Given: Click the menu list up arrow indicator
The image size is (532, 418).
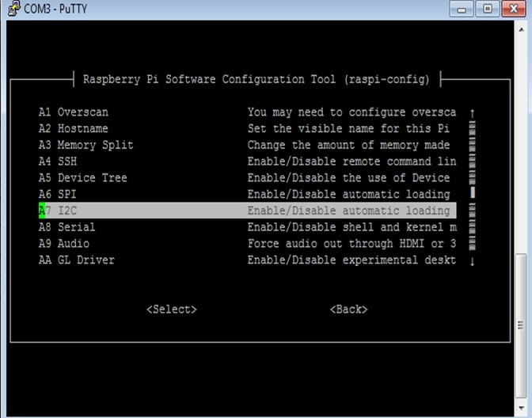Looking at the screenshot, I should pyautogui.click(x=473, y=113).
